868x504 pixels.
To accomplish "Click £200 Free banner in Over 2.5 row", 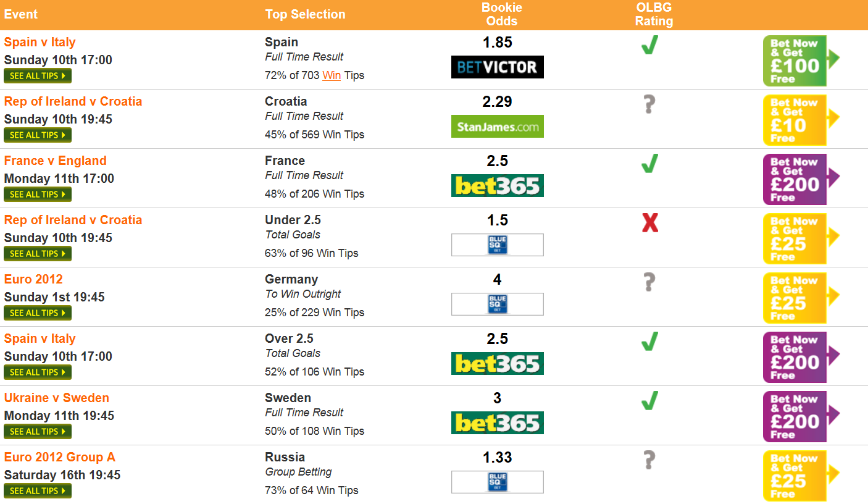I will point(801,357).
